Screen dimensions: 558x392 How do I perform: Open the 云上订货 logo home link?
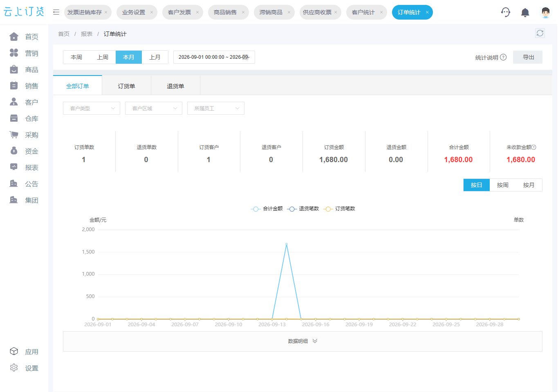tap(24, 12)
